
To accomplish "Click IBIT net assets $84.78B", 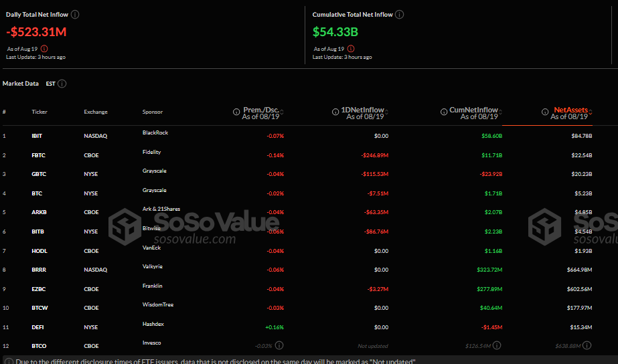I will pos(582,136).
